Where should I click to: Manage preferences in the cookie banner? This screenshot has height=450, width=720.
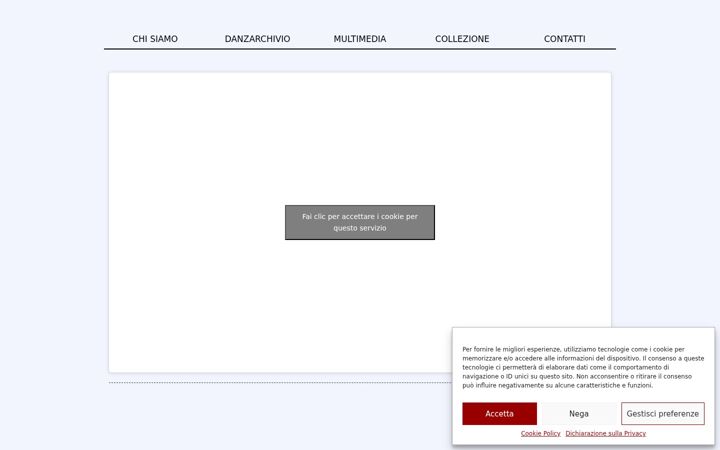pyautogui.click(x=663, y=414)
